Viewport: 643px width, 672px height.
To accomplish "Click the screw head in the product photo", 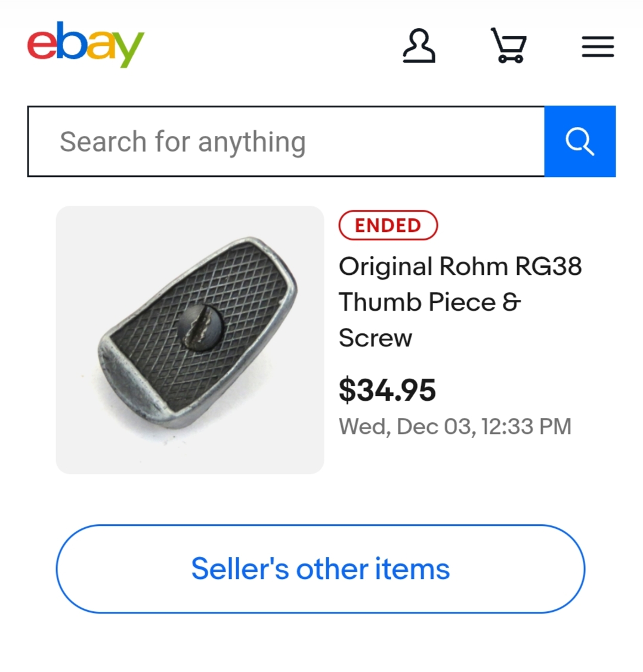I will (x=200, y=327).
